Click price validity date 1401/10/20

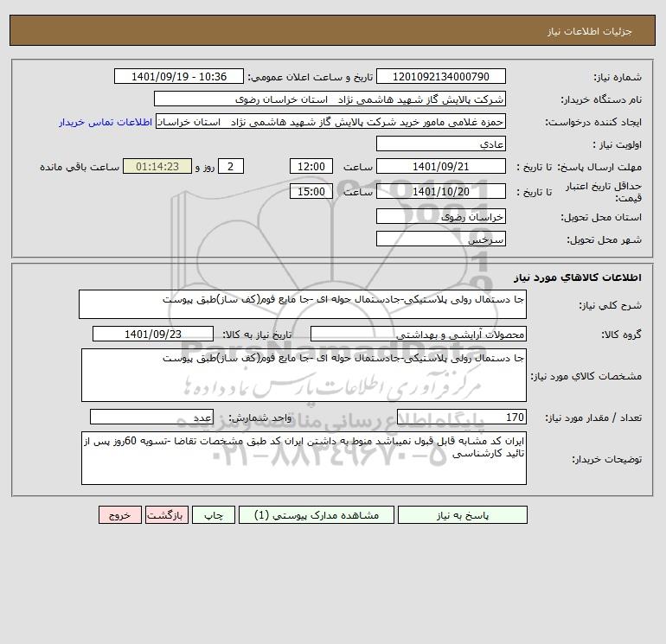click(441, 191)
